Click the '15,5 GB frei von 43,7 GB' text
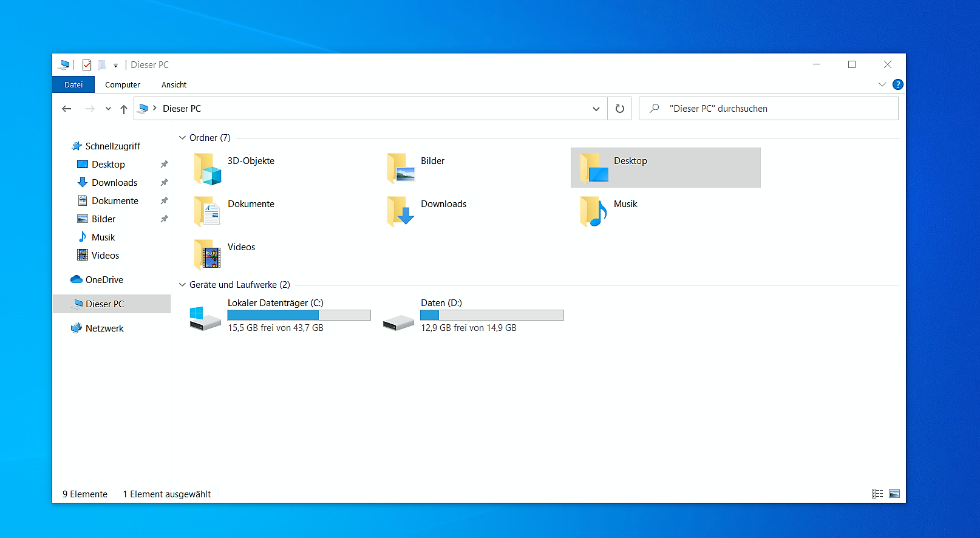 tap(276, 328)
